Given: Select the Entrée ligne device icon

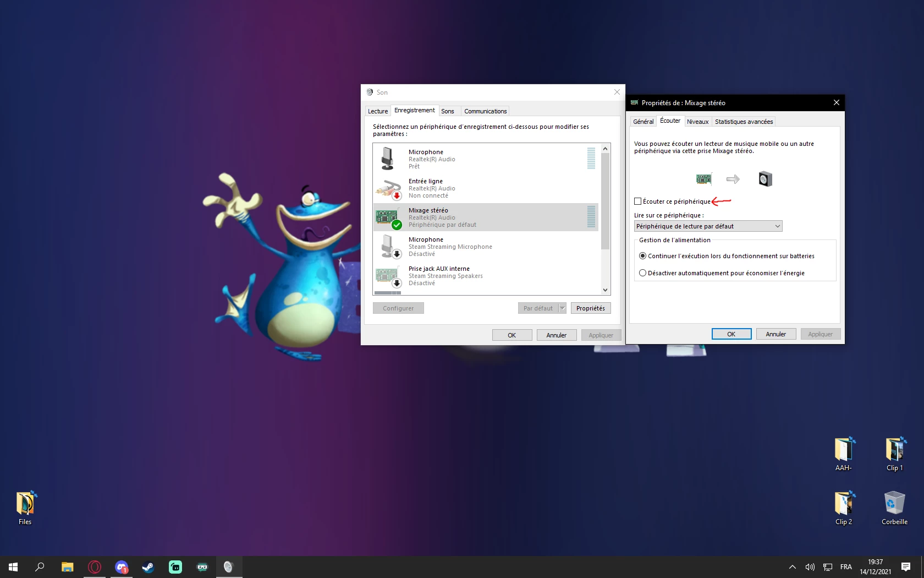Looking at the screenshot, I should tap(389, 188).
